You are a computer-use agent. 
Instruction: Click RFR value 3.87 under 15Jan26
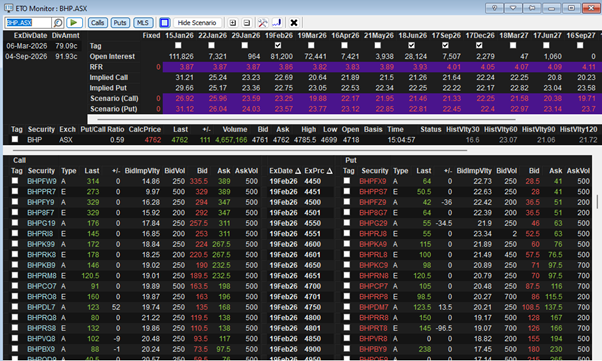[187, 67]
